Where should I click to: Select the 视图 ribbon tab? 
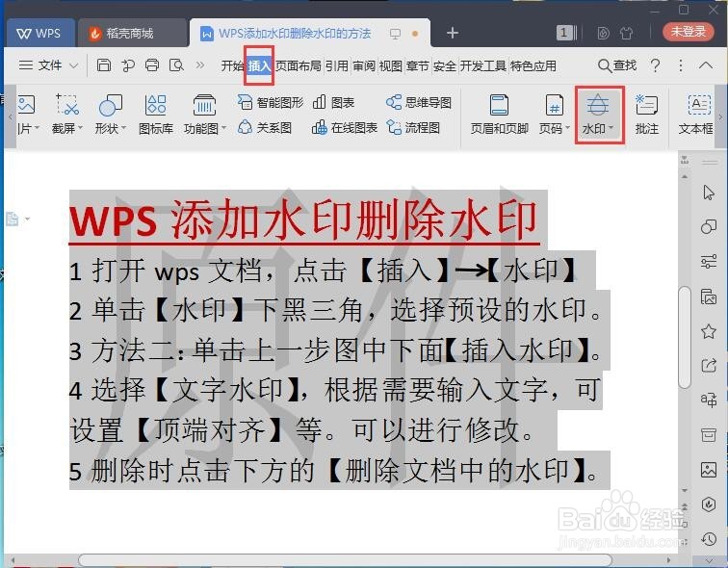(390, 65)
